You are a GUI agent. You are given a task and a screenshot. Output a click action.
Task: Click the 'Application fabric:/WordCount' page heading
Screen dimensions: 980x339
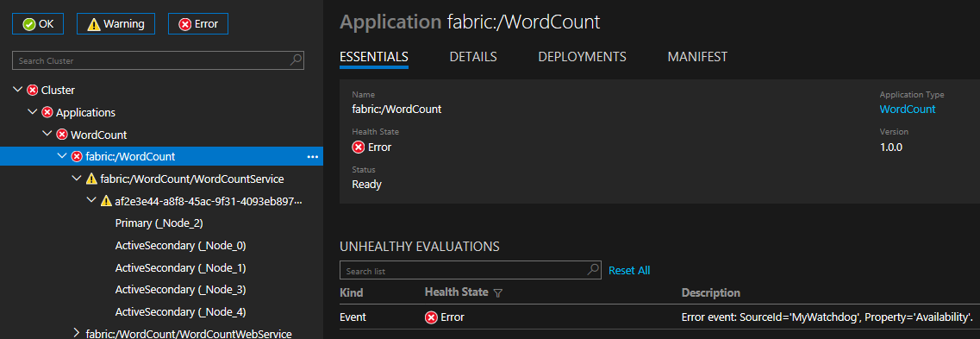tap(470, 22)
